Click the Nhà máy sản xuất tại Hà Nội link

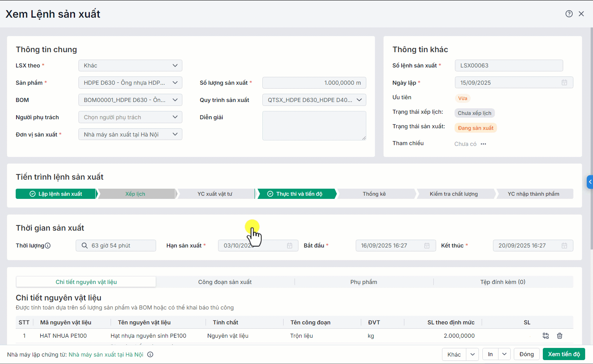[106, 355]
